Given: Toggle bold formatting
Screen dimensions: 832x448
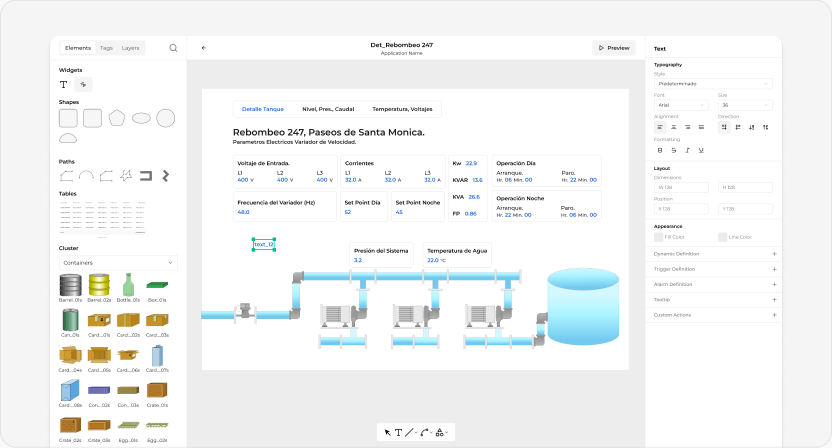Looking at the screenshot, I should pos(660,150).
